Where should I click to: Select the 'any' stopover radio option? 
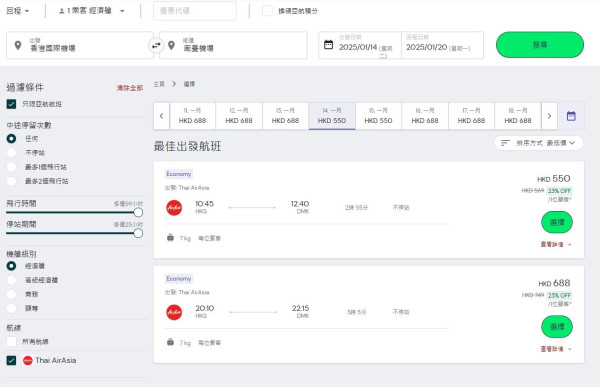[11, 139]
